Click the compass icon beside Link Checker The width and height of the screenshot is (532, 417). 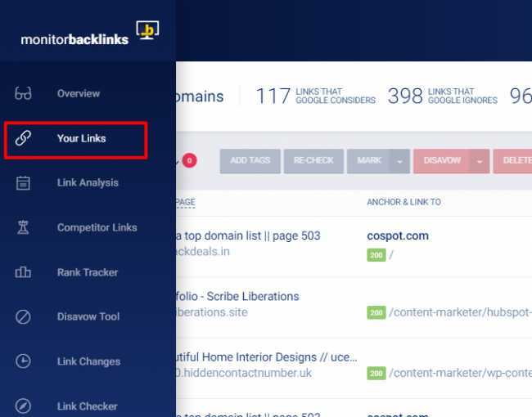23,406
